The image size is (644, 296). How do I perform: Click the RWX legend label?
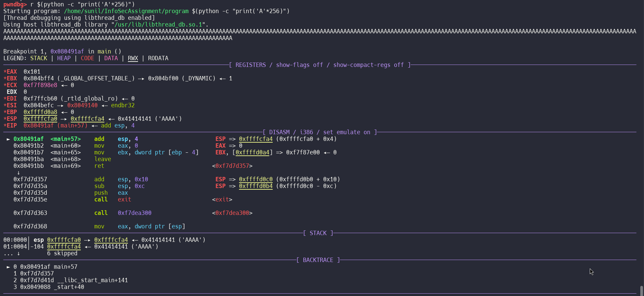tap(133, 58)
